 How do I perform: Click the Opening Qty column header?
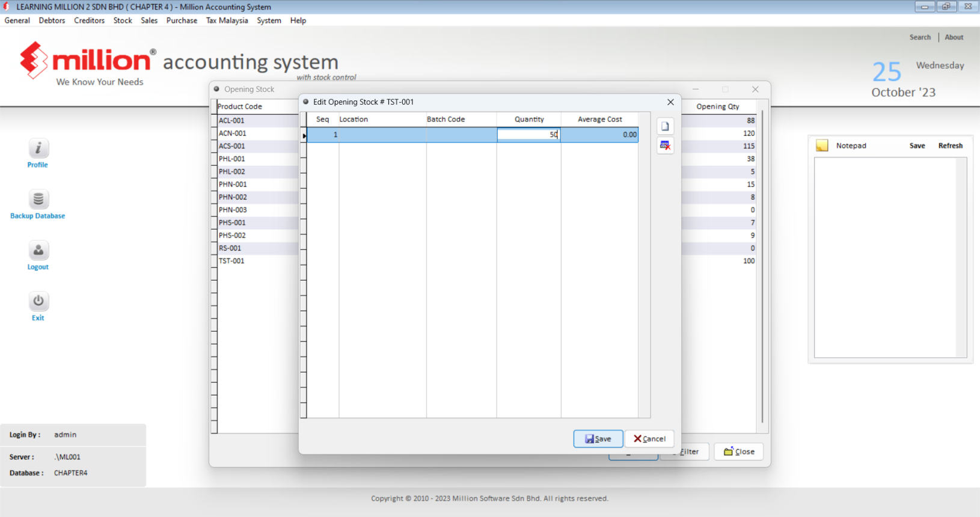pos(718,106)
